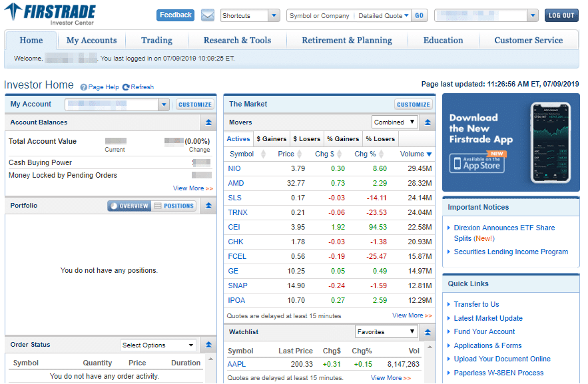Click Customize in My Account panel
The image size is (588, 384).
click(x=195, y=104)
